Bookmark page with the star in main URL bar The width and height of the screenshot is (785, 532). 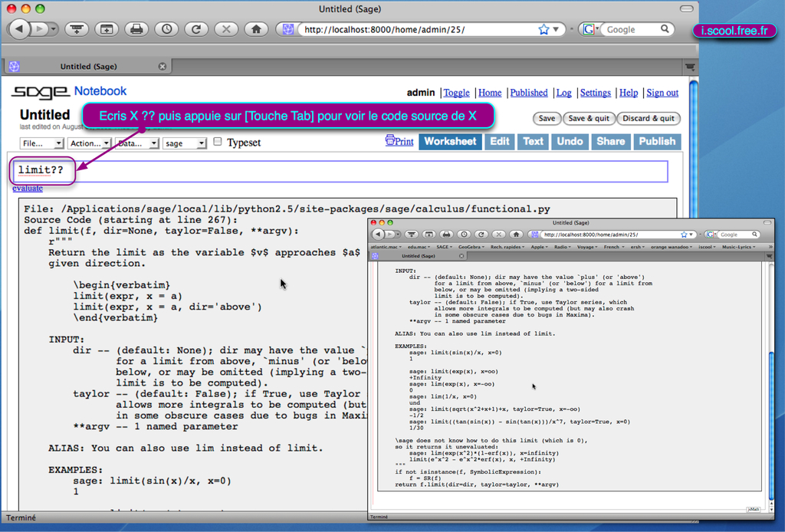(544, 30)
